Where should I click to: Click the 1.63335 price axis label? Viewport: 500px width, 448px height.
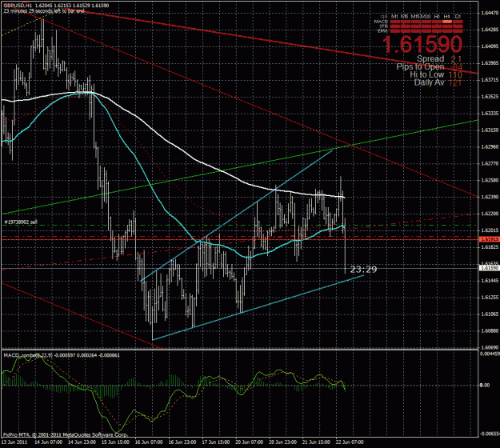(490, 113)
